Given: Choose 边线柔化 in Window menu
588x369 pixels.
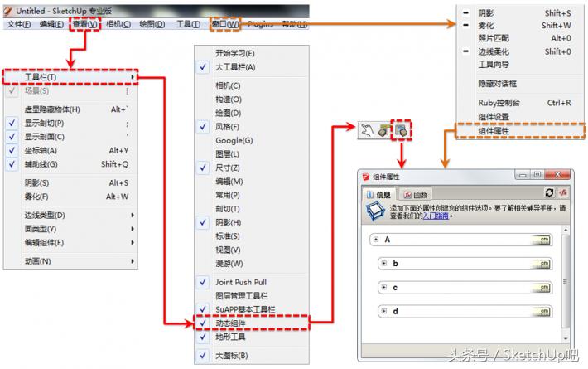Looking at the screenshot, I should pyautogui.click(x=520, y=51).
